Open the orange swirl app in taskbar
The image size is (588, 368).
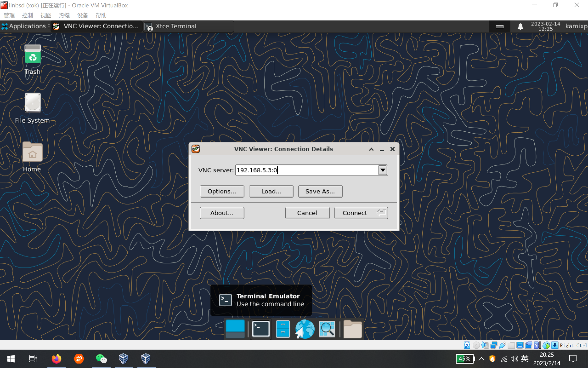click(x=79, y=359)
